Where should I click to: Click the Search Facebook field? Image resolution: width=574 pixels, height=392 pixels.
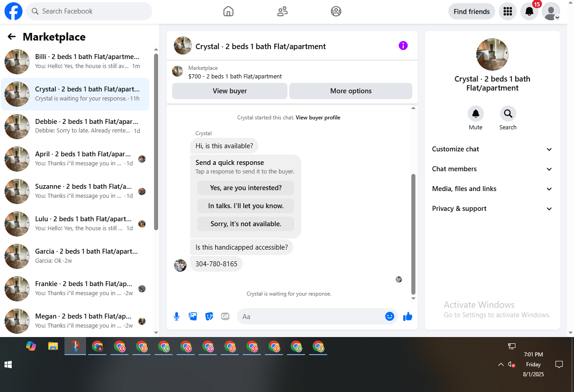(x=89, y=11)
